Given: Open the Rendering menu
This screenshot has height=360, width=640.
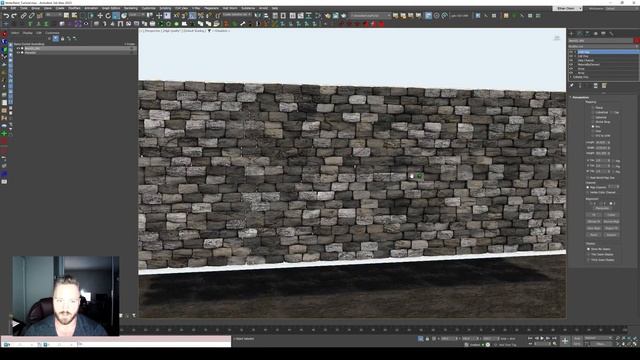Looking at the screenshot, I should (x=131, y=8).
